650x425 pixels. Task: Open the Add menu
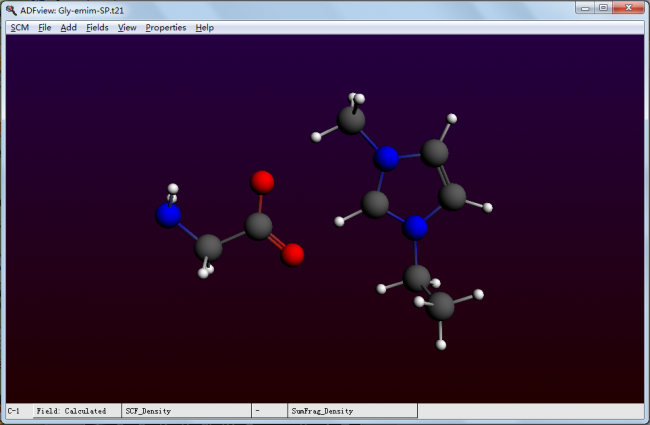[x=68, y=28]
